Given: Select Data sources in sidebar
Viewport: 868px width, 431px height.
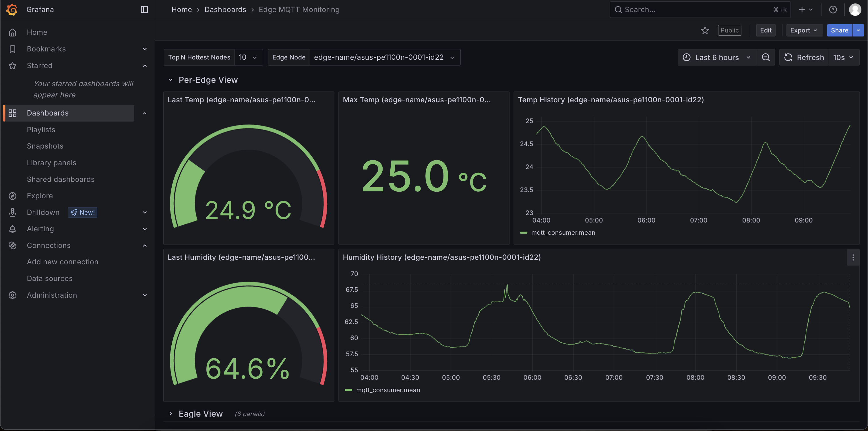Looking at the screenshot, I should 50,278.
